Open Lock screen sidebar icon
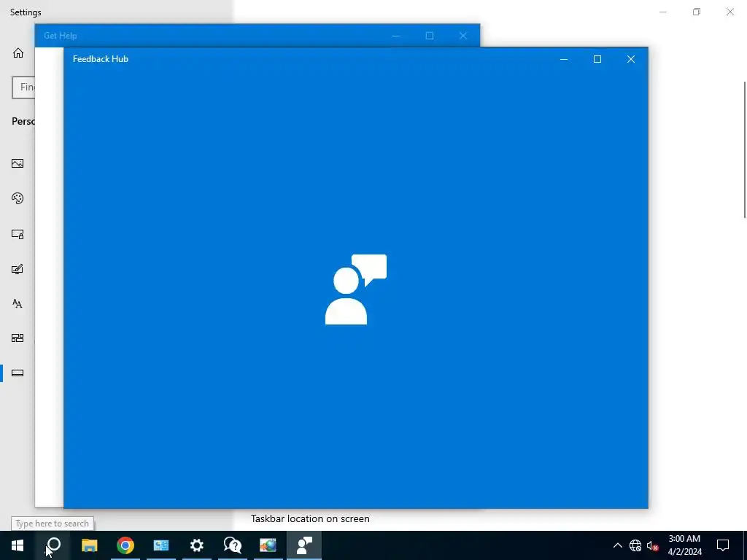 click(18, 234)
